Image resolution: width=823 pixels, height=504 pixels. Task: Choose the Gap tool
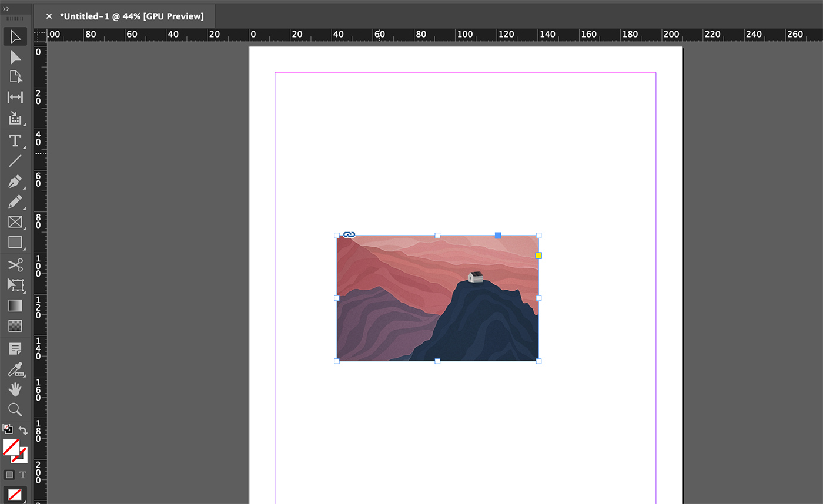[15, 98]
